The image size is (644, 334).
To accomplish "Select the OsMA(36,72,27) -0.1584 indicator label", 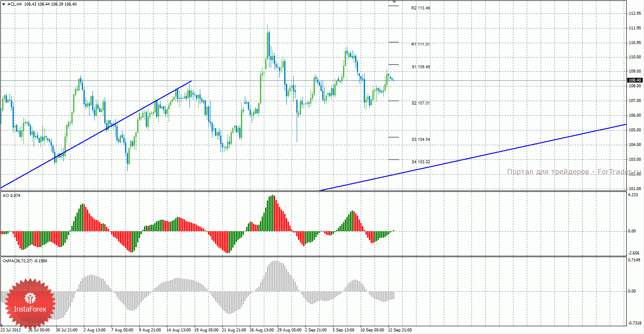I will (25, 261).
